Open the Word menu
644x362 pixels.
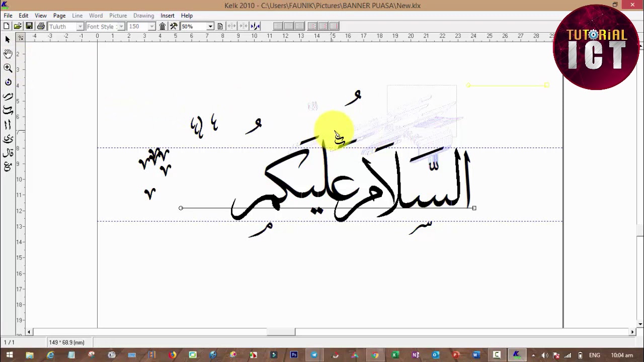(96, 16)
